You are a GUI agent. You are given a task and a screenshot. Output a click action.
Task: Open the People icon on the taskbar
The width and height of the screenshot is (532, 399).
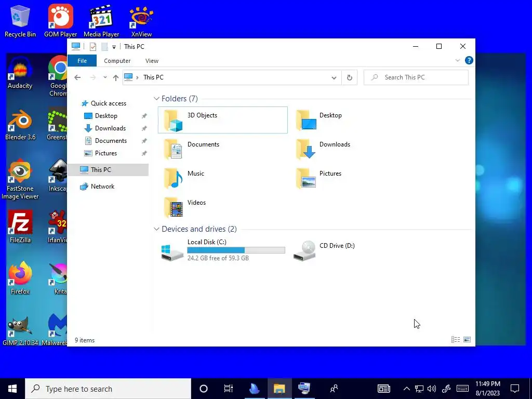[x=334, y=389]
